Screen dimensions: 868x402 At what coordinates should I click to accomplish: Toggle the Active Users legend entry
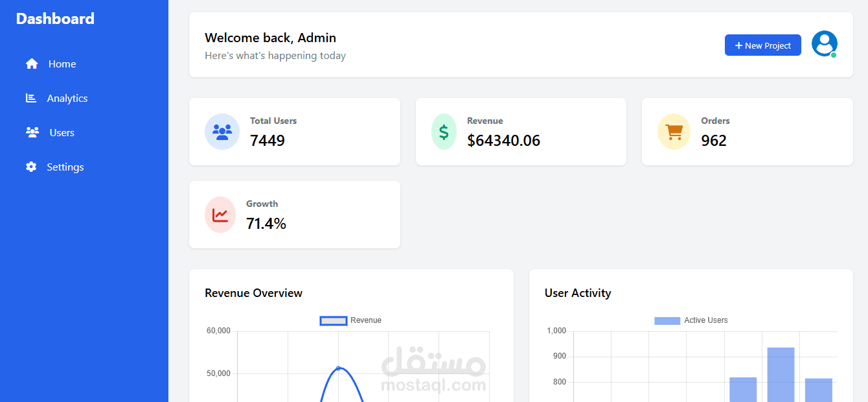pos(691,320)
